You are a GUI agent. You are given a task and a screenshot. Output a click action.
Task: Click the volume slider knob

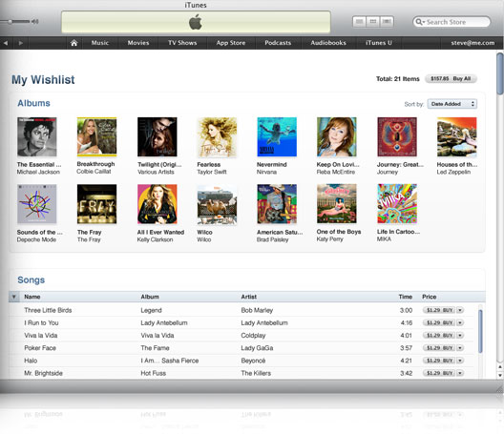click(x=10, y=22)
